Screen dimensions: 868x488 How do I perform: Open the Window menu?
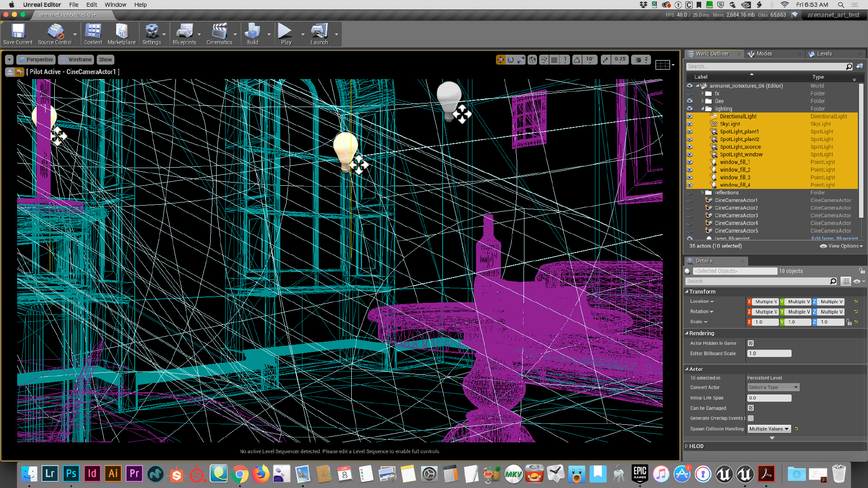coord(115,5)
